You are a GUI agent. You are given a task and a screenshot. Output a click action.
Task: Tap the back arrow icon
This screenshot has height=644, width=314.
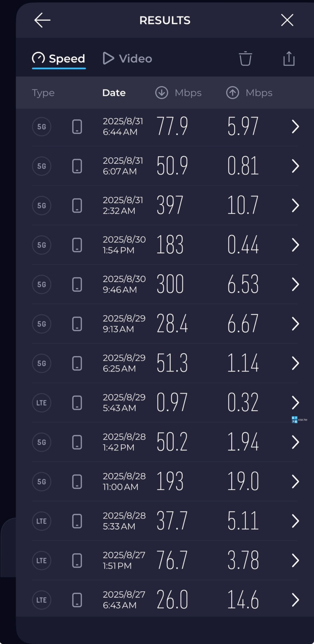point(42,20)
